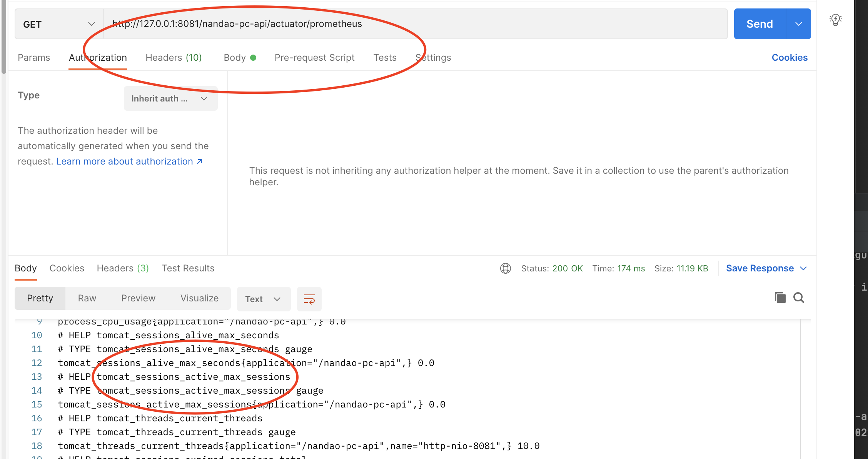Screen dimensions: 868x459
Task: View the Test Results tab
Action: (x=188, y=268)
